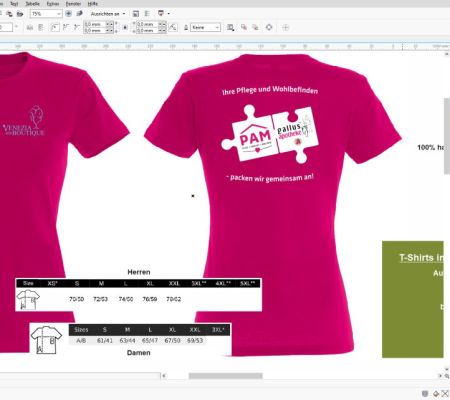Click the bottom-left 0,0 mm input field
This screenshot has width=450, height=400.
[x=94, y=30]
